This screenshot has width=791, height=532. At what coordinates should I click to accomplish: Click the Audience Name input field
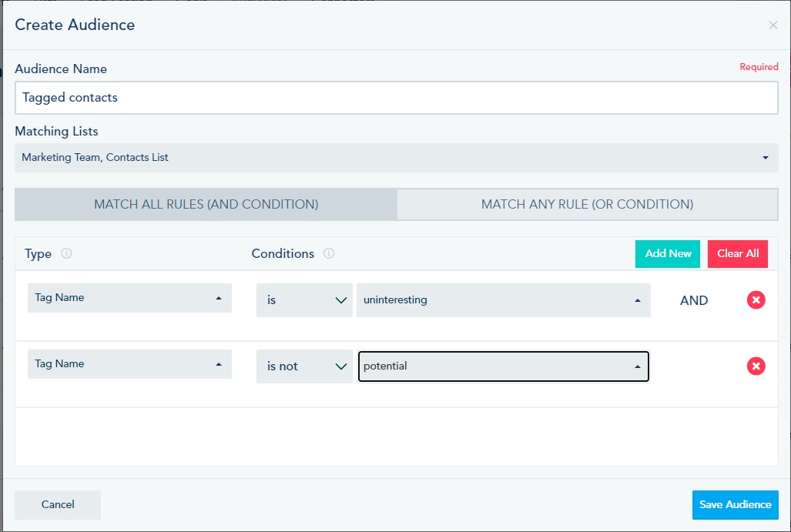[396, 98]
